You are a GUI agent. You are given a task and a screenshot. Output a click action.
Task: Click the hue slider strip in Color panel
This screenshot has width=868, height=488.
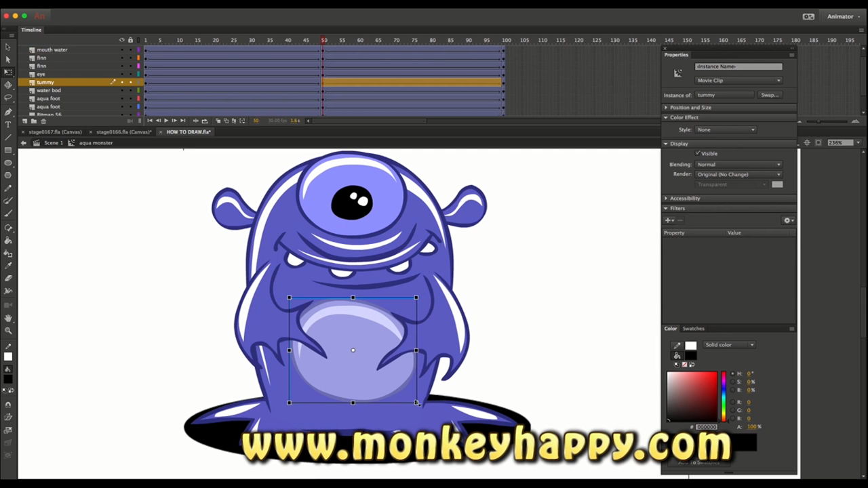pyautogui.click(x=724, y=396)
